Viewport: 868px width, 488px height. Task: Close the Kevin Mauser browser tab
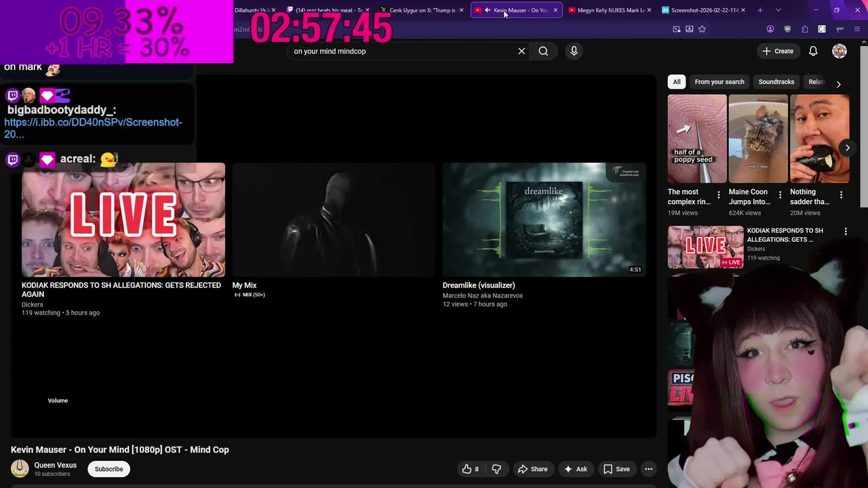555,10
